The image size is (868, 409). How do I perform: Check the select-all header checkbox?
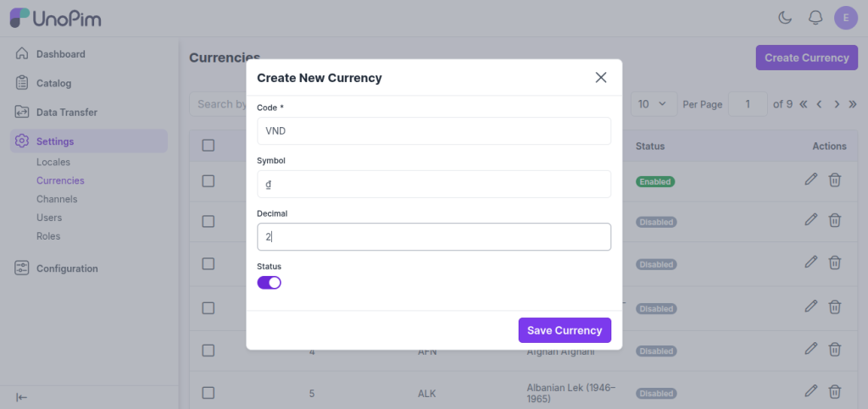(209, 146)
